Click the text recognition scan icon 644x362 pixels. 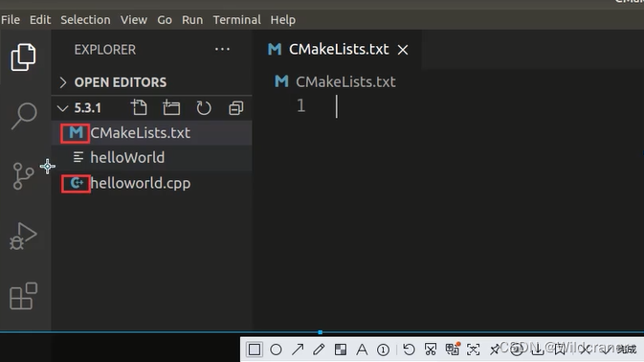[x=473, y=350]
